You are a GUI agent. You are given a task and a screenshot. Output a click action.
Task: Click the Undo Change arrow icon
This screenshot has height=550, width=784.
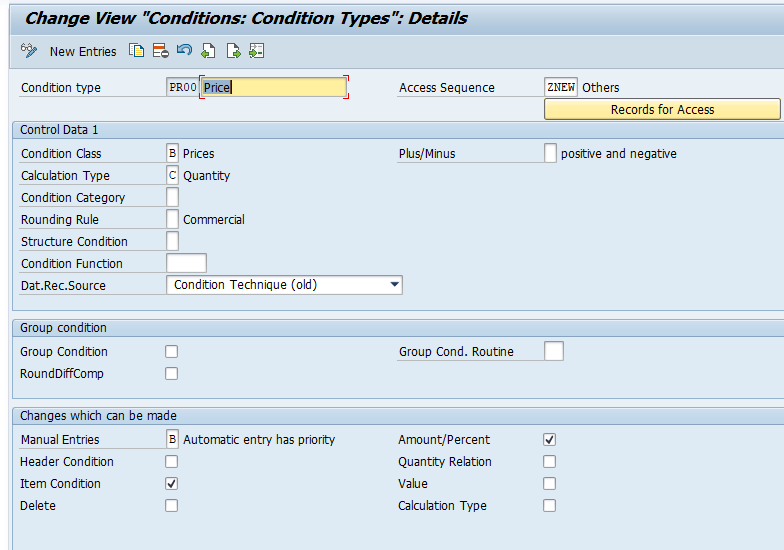tap(184, 51)
